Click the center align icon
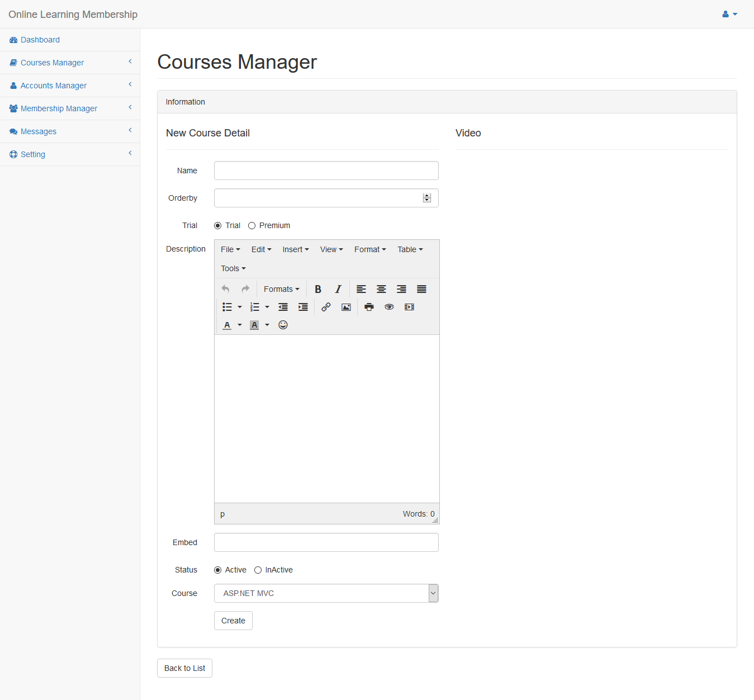This screenshot has height=700, width=754. click(x=381, y=289)
